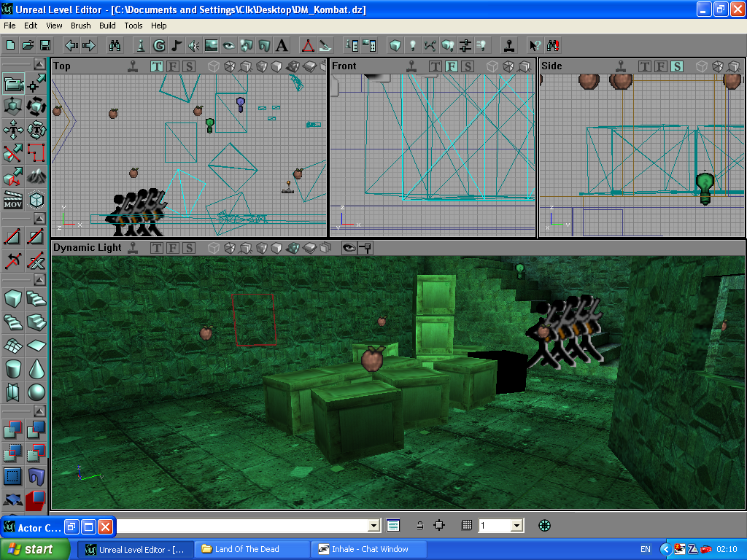Pick the Sphere brush builder
This screenshot has height=560, width=747.
36,392
